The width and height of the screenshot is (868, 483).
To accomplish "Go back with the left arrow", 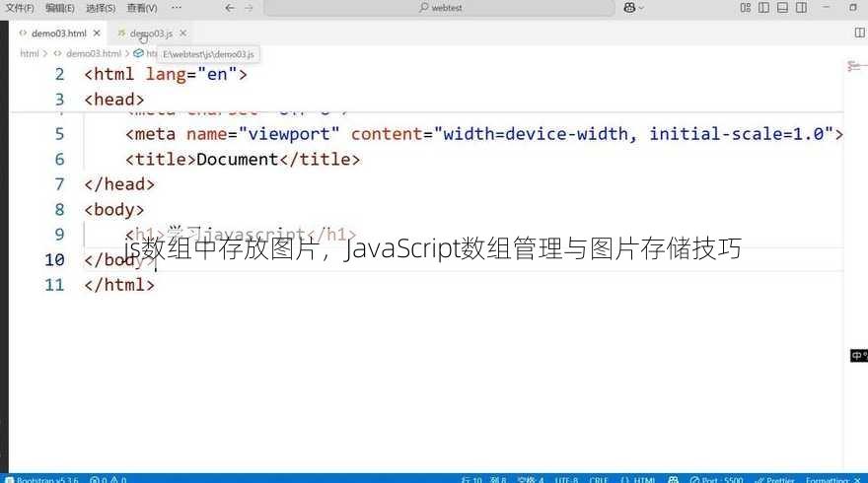I will pyautogui.click(x=230, y=8).
